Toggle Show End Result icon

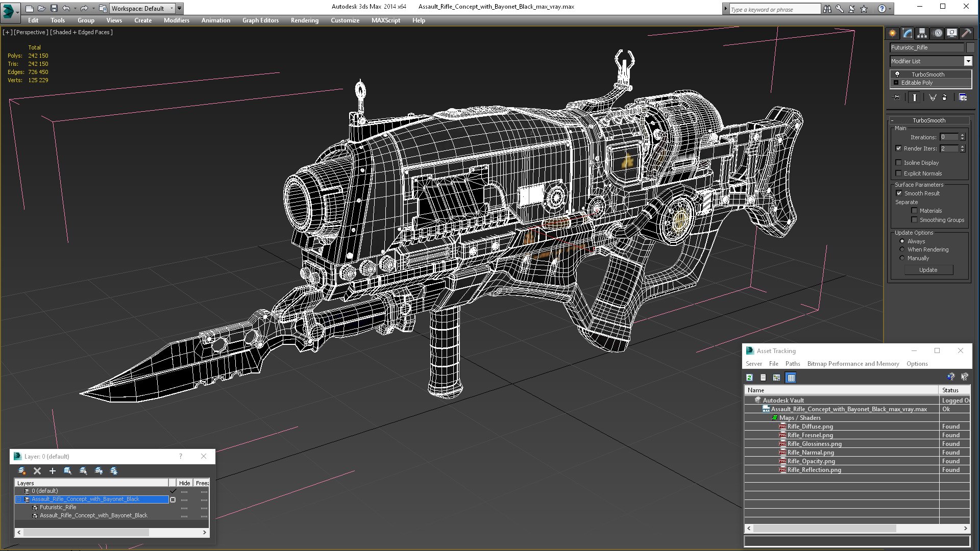coord(915,97)
